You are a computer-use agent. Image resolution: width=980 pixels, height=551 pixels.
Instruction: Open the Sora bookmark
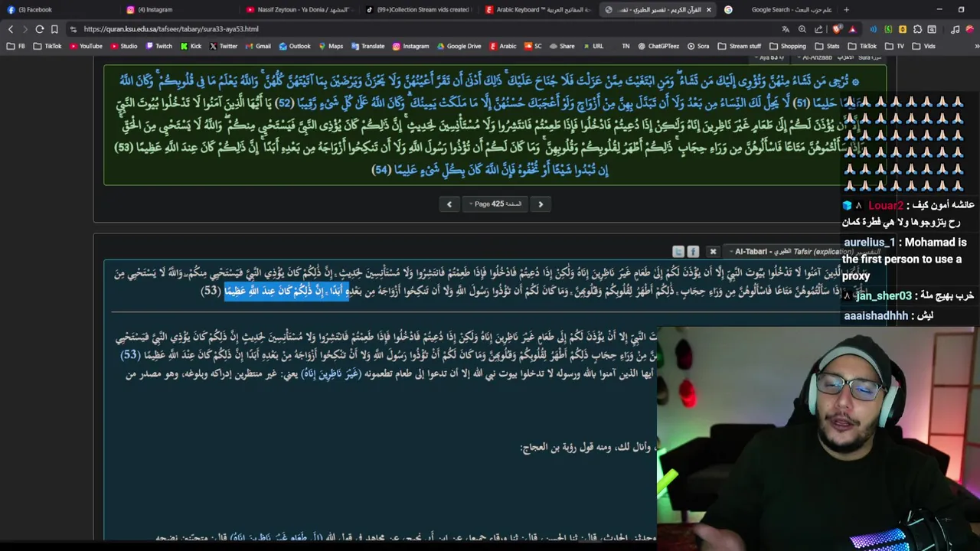pyautogui.click(x=698, y=46)
